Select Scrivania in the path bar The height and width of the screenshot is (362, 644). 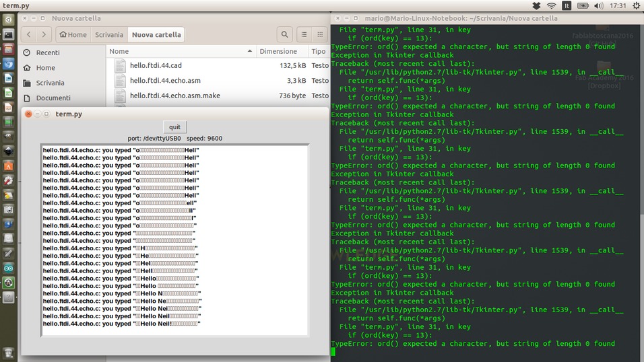[x=109, y=34]
